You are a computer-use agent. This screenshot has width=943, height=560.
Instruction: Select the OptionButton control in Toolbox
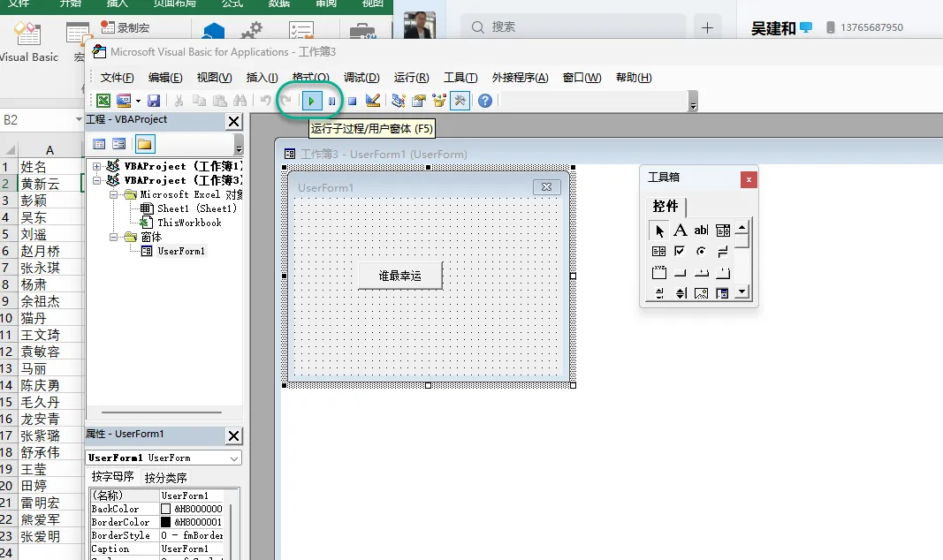coord(701,251)
